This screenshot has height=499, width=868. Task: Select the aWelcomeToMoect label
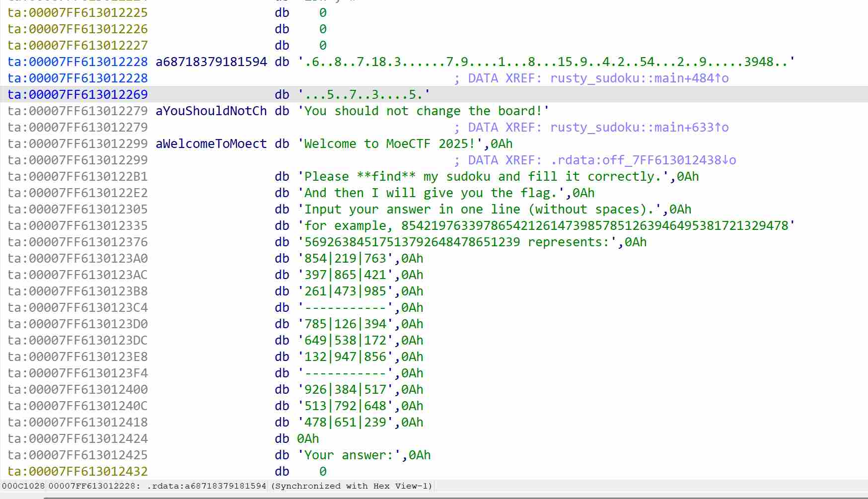[211, 144]
